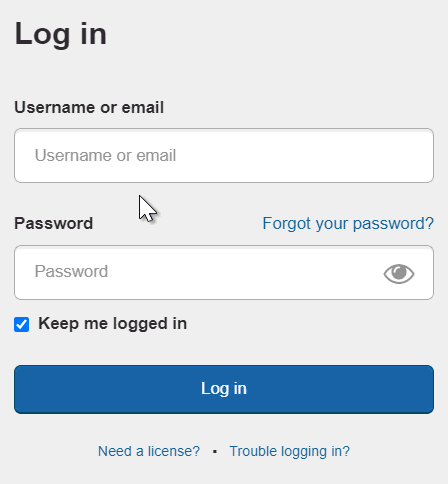This screenshot has height=484, width=448.
Task: Uncheck the blue checked box
Action: point(22,324)
